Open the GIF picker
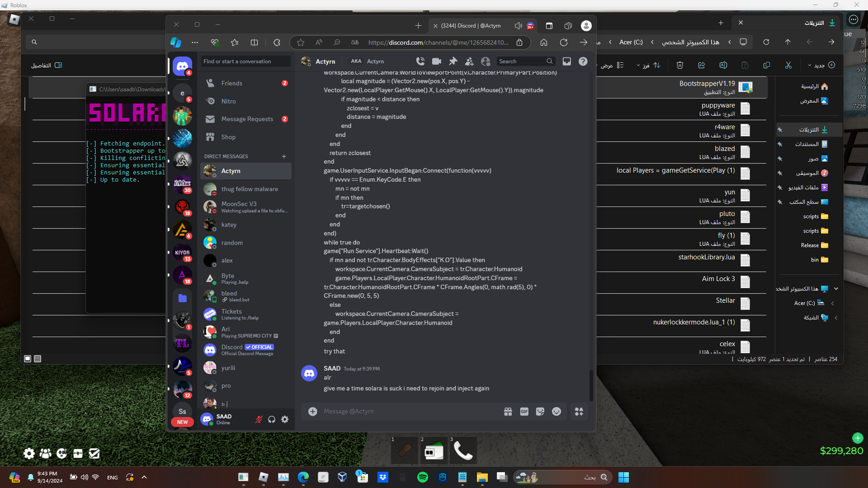This screenshot has height=488, width=868. coord(524,412)
